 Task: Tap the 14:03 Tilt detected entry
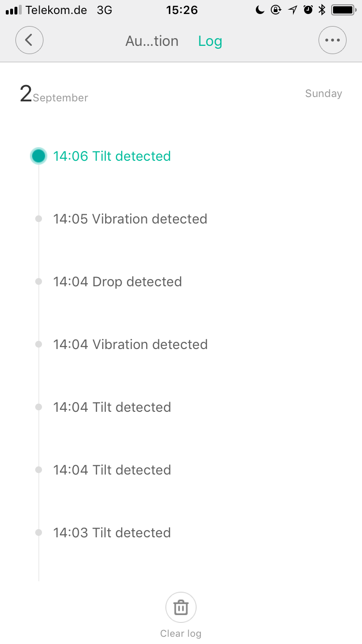coord(112,533)
